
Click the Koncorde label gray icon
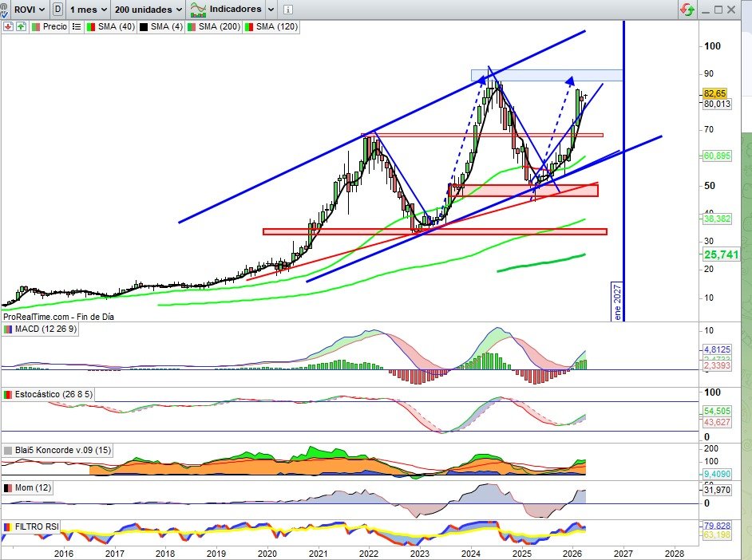tap(8, 451)
